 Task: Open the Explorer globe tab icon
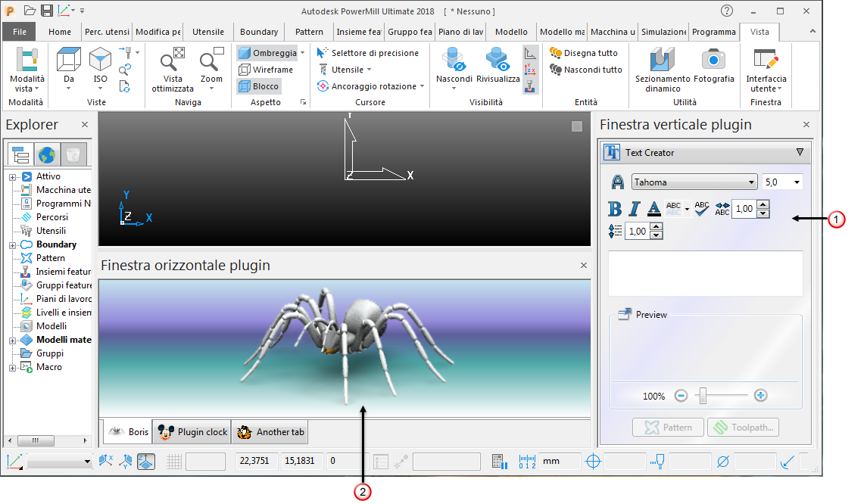click(47, 154)
